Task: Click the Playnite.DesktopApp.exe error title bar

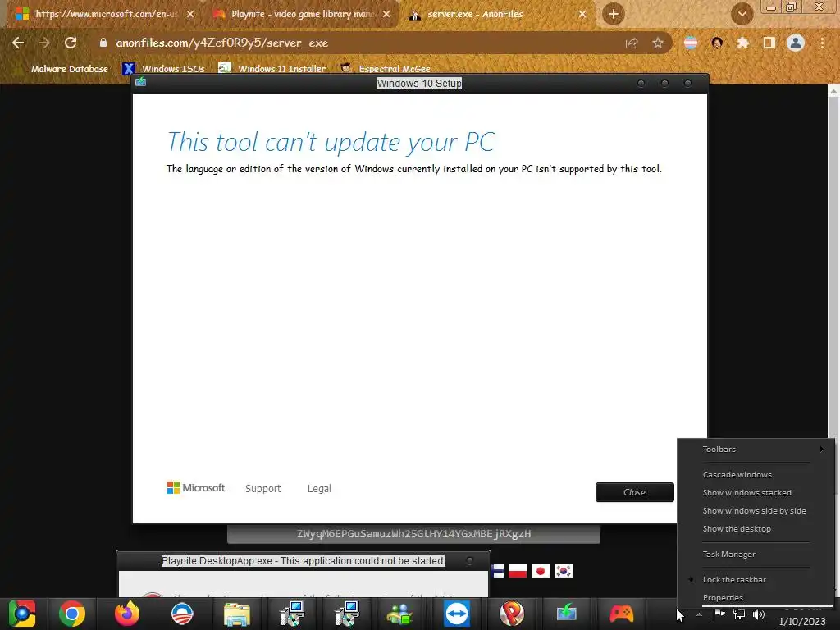Action: click(304, 561)
